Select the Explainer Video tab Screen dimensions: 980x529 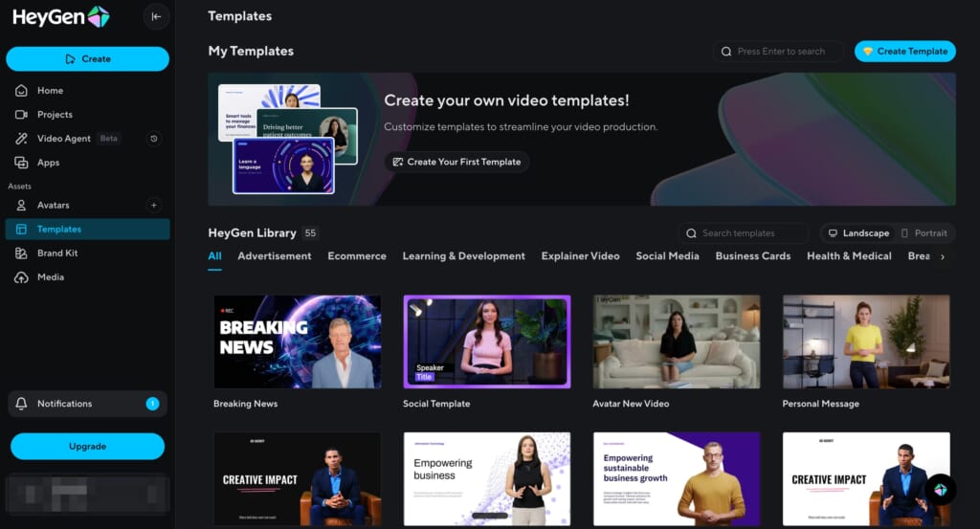(x=581, y=256)
